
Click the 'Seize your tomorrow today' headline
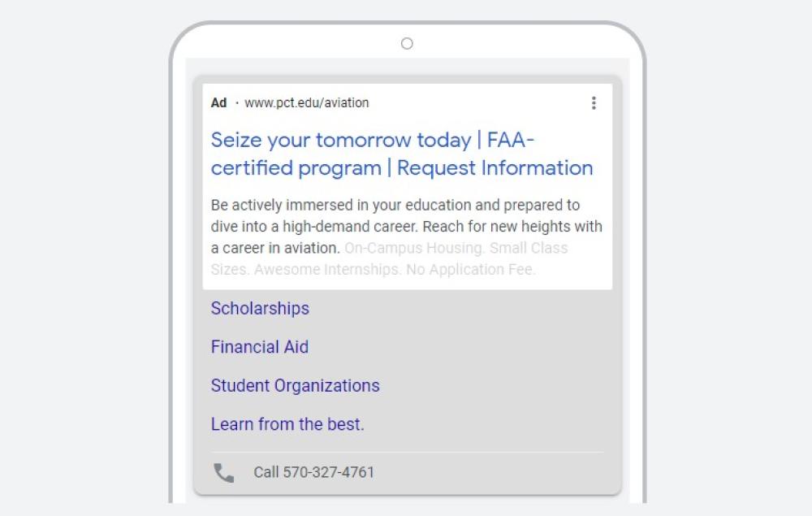coord(341,141)
